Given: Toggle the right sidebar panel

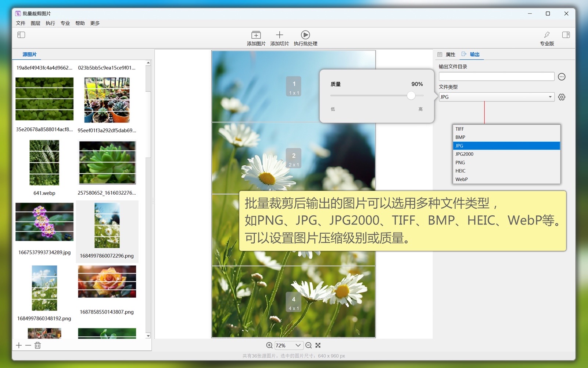Looking at the screenshot, I should coord(566,35).
